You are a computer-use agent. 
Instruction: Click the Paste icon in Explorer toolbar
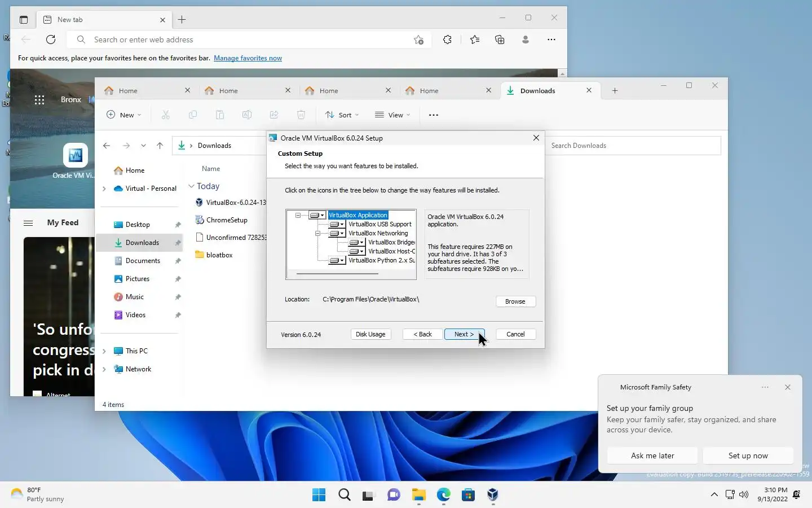click(x=220, y=115)
